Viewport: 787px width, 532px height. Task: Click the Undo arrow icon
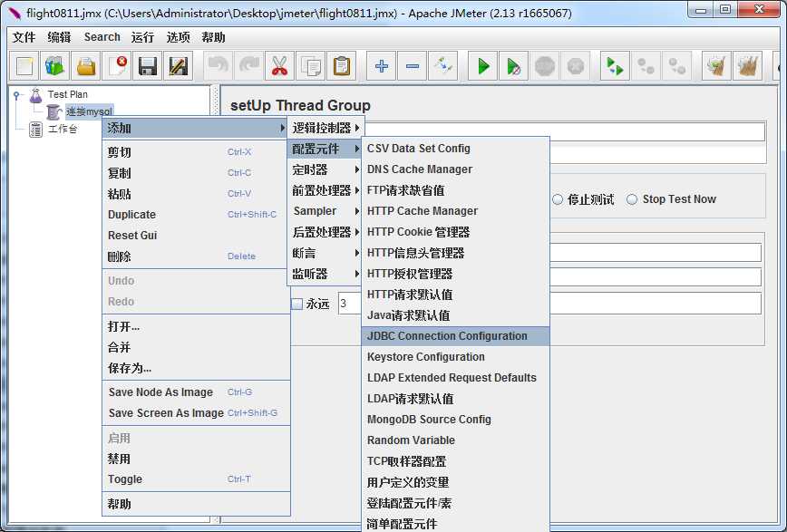tap(219, 66)
